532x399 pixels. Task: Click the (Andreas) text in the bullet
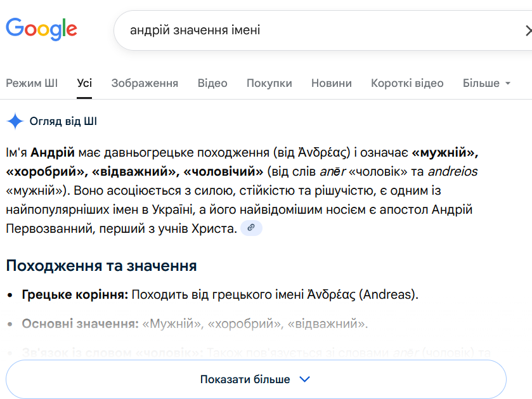(388, 294)
